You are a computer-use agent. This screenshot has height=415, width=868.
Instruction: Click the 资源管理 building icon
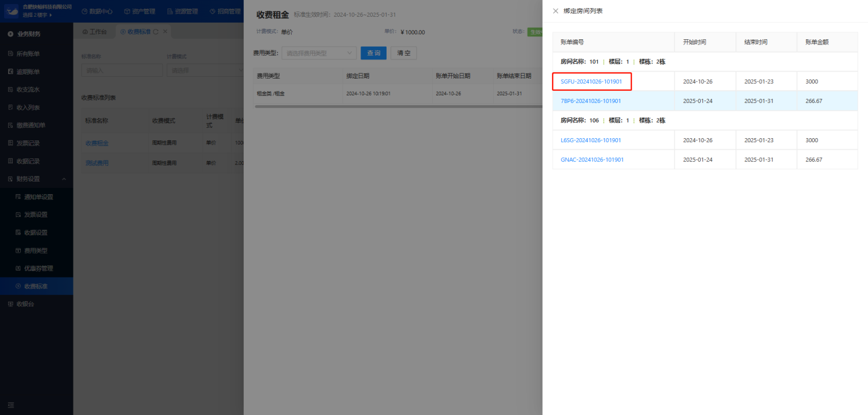pyautogui.click(x=170, y=12)
